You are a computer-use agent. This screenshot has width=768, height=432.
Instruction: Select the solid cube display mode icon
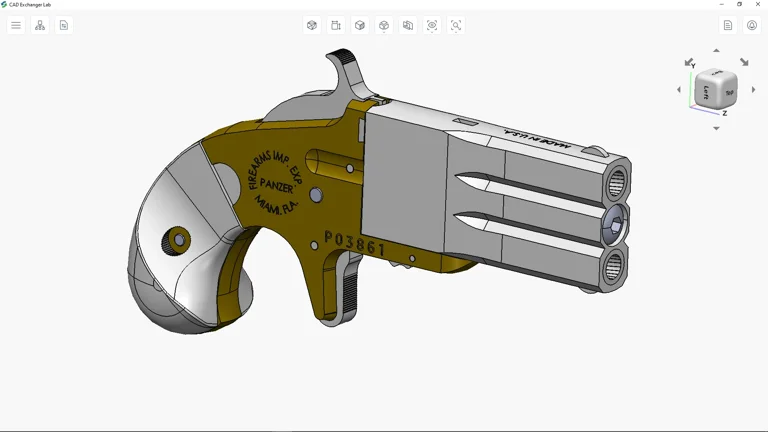(x=360, y=25)
